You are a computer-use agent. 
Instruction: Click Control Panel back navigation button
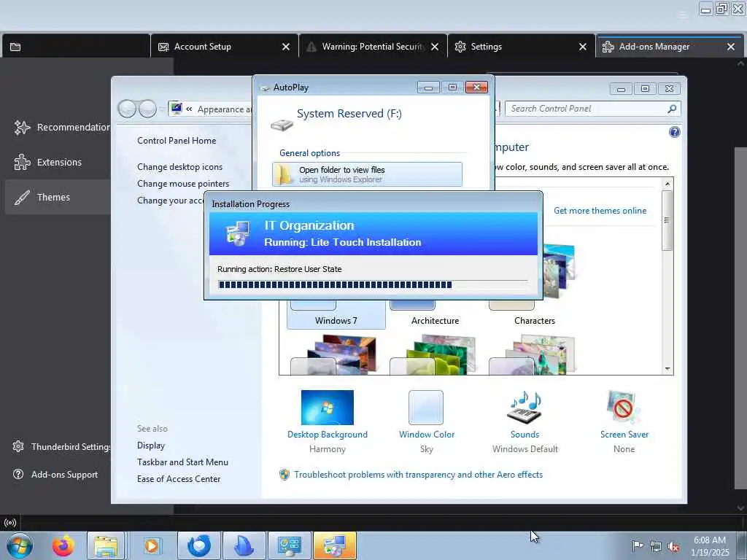(x=127, y=109)
